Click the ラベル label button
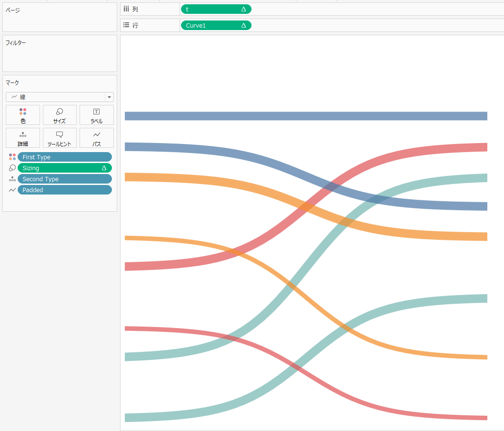Screen dimensions: 504x431 [x=96, y=115]
